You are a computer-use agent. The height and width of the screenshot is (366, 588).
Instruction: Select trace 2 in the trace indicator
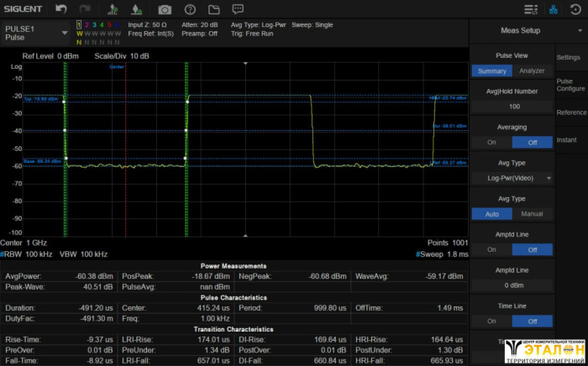tap(87, 25)
